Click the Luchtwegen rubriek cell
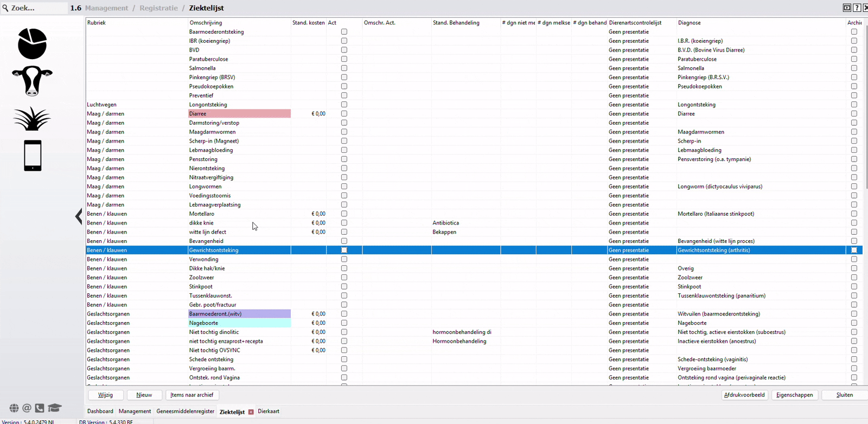This screenshot has height=424, width=868. [136, 105]
